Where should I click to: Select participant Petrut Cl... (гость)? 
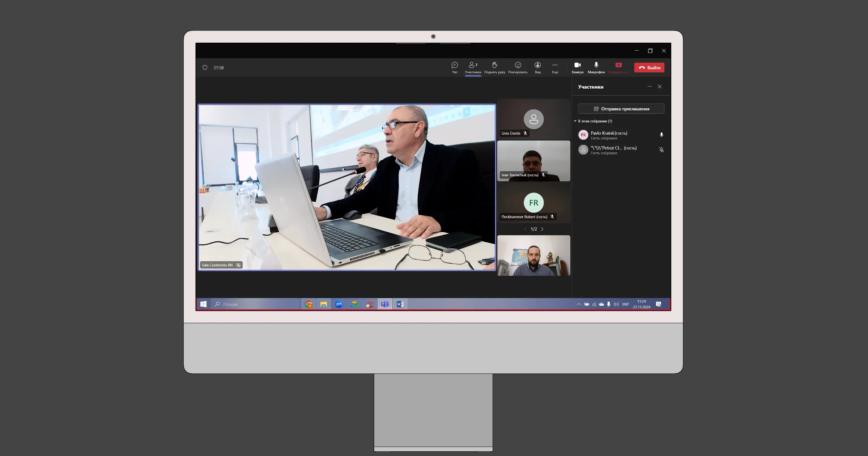click(x=621, y=150)
